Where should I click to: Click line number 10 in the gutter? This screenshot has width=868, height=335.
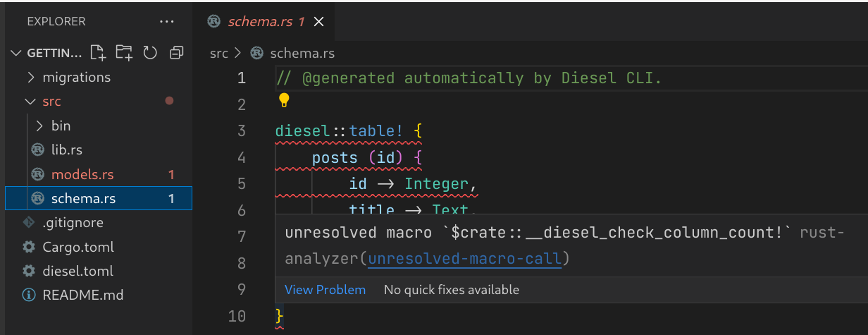pos(237,316)
